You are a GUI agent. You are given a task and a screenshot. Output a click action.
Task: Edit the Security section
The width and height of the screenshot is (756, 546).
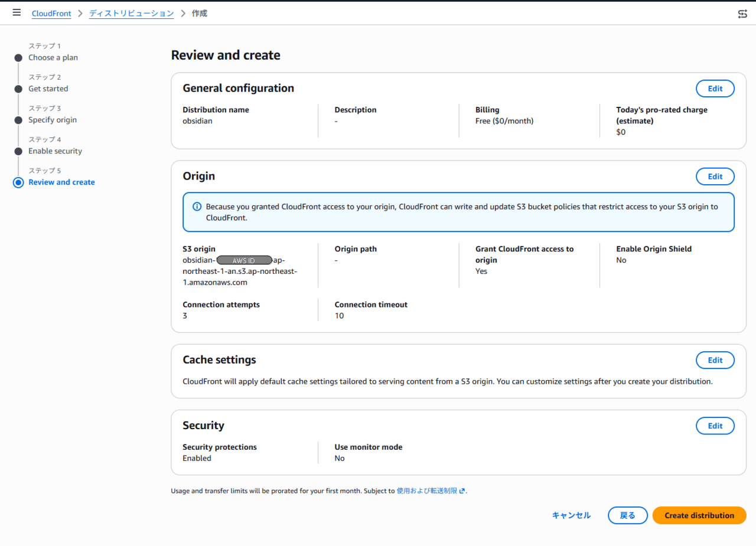point(715,426)
